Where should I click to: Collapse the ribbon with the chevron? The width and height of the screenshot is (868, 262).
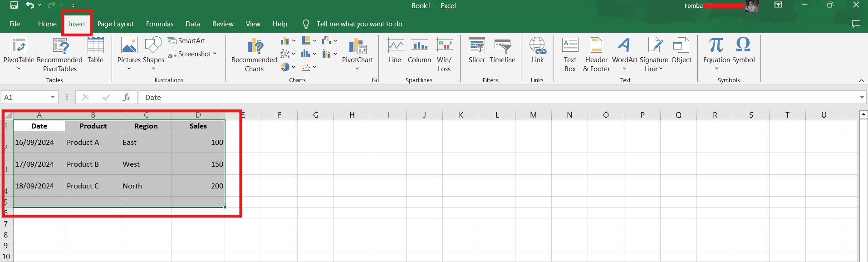(x=861, y=80)
